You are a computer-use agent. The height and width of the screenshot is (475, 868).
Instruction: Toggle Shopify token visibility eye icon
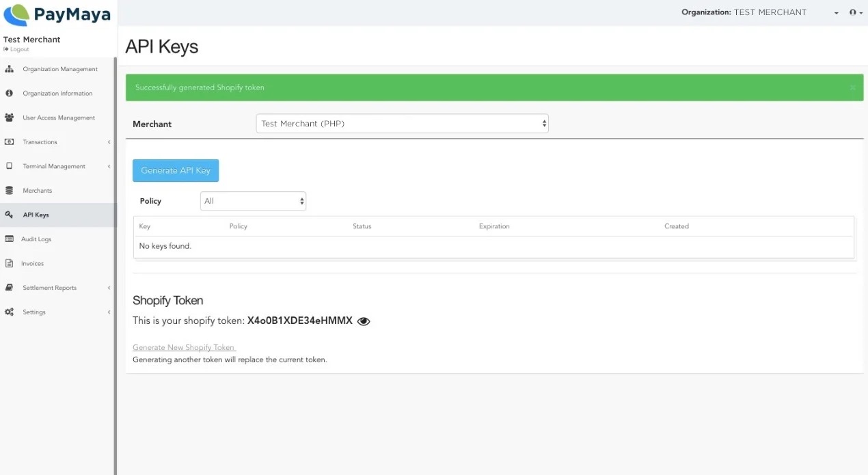point(364,321)
